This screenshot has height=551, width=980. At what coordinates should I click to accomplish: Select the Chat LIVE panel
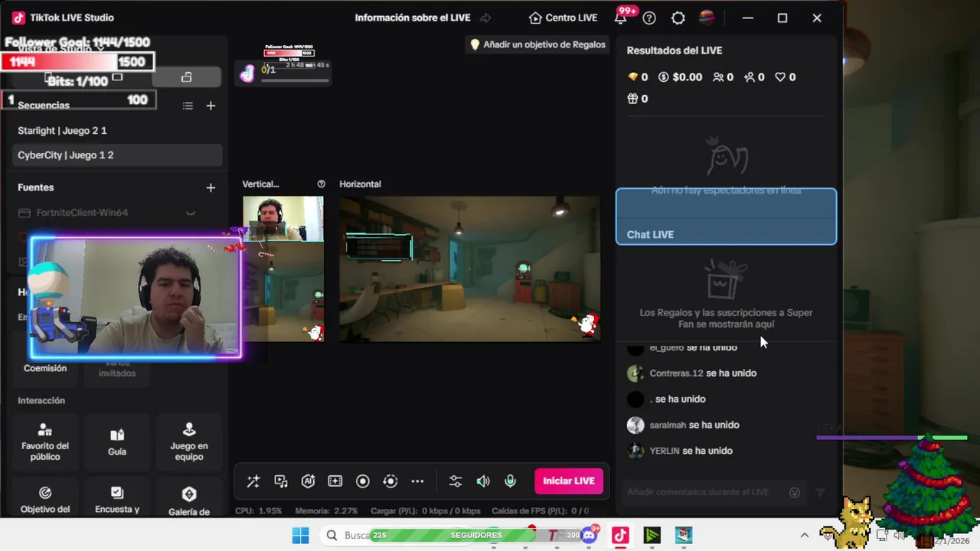[726, 217]
